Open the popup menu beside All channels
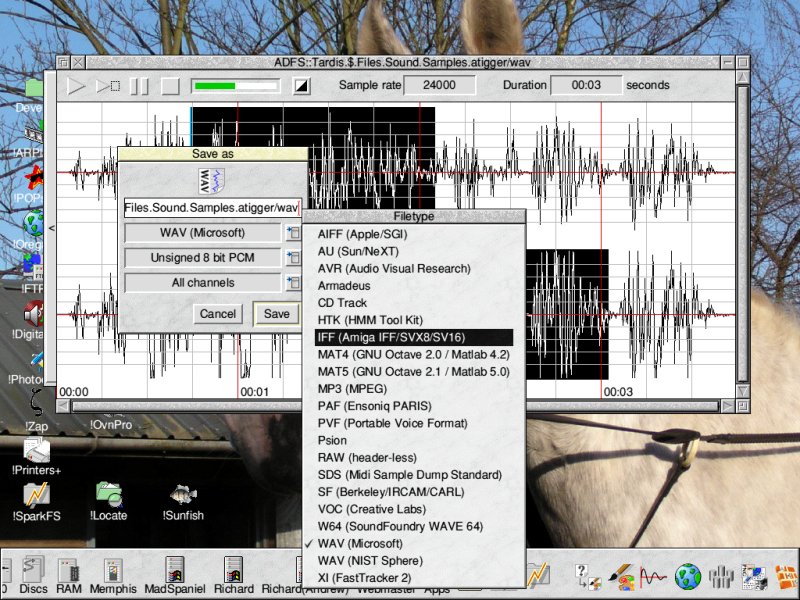800x600 pixels. point(293,283)
